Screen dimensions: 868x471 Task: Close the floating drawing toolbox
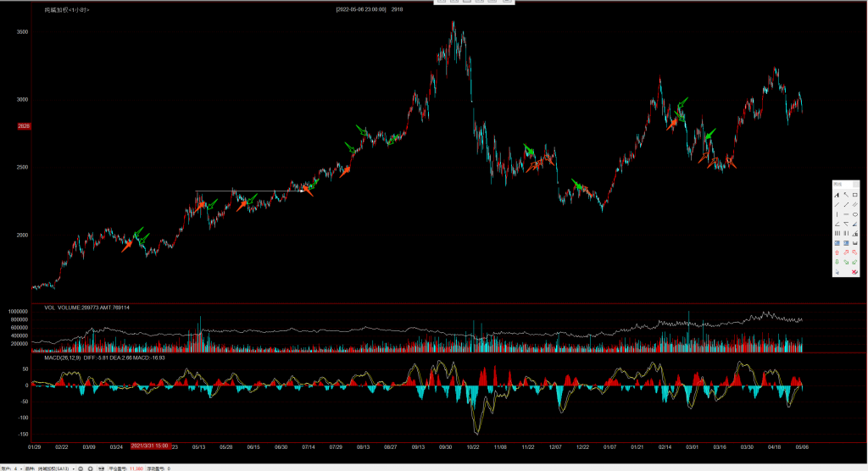point(856,184)
